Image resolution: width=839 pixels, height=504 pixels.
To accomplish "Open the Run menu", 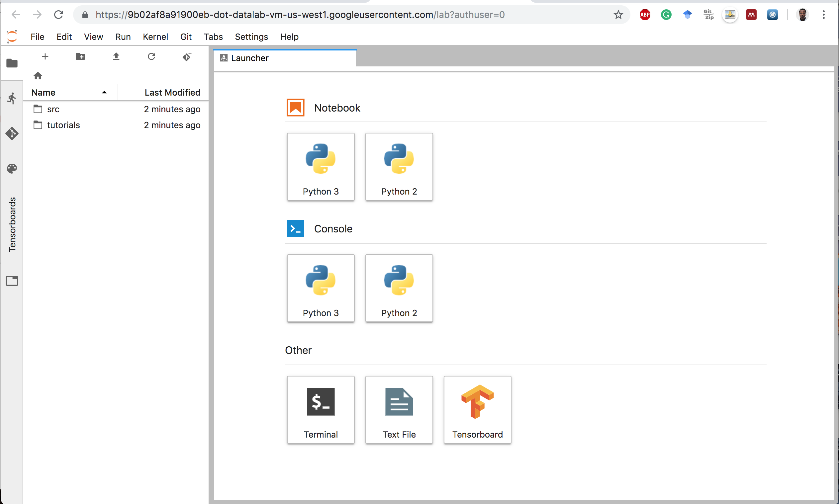I will pyautogui.click(x=122, y=37).
